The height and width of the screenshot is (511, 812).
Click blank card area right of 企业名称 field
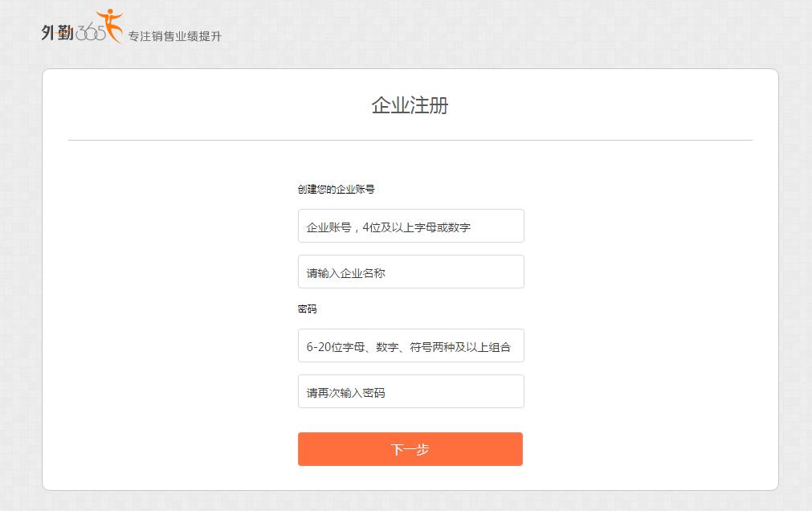tap(643, 272)
